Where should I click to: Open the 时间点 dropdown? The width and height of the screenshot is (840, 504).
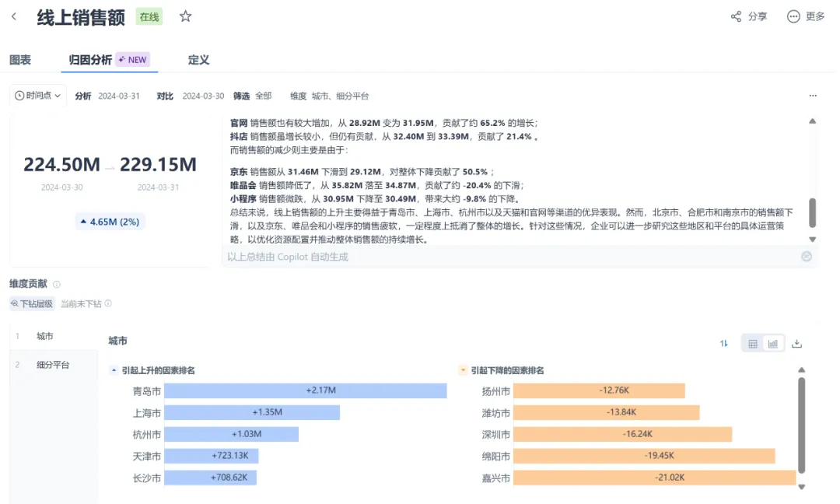(x=37, y=95)
